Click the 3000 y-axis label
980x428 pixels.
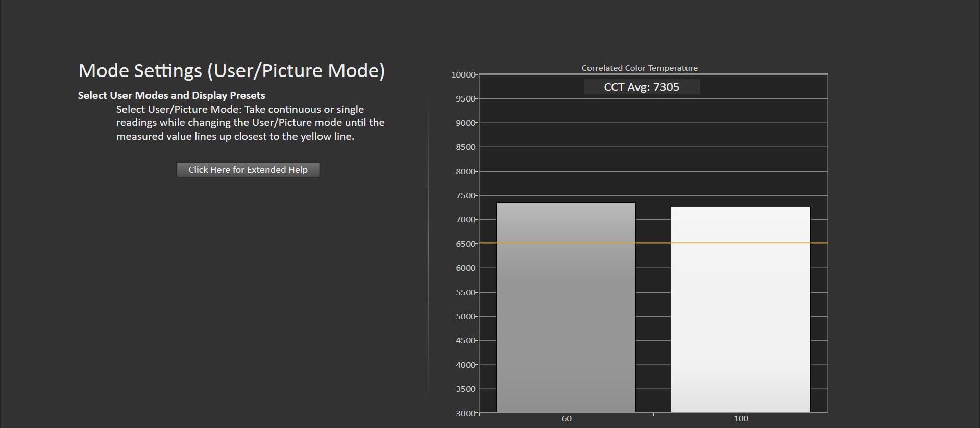(465, 413)
